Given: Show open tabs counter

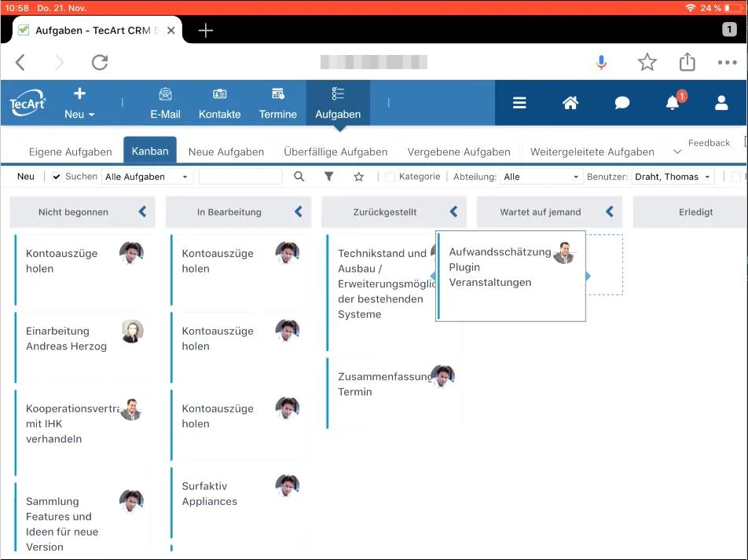Looking at the screenshot, I should click(729, 30).
